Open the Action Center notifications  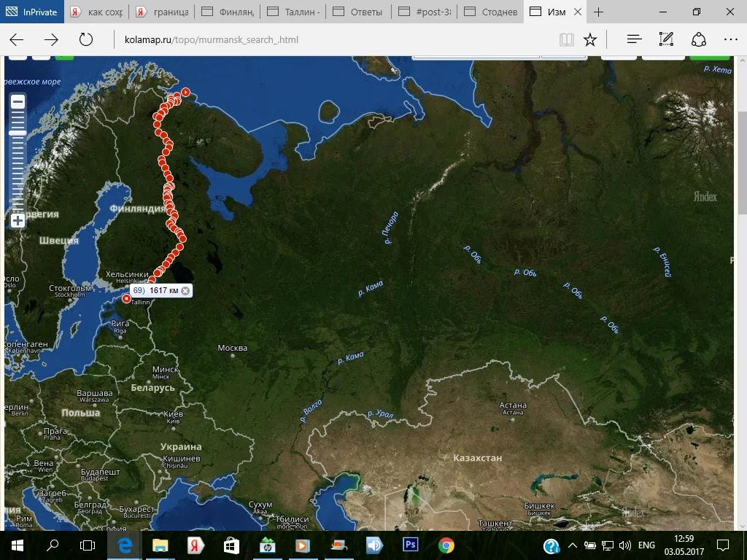pos(723,545)
